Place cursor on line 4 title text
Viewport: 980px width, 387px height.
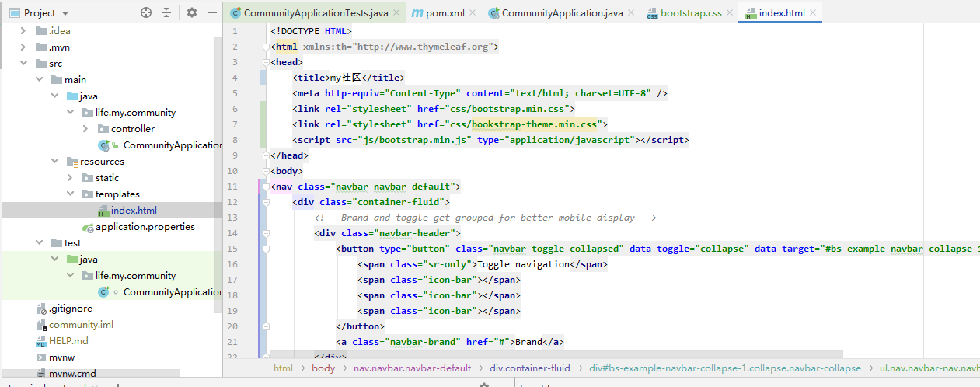[x=346, y=78]
